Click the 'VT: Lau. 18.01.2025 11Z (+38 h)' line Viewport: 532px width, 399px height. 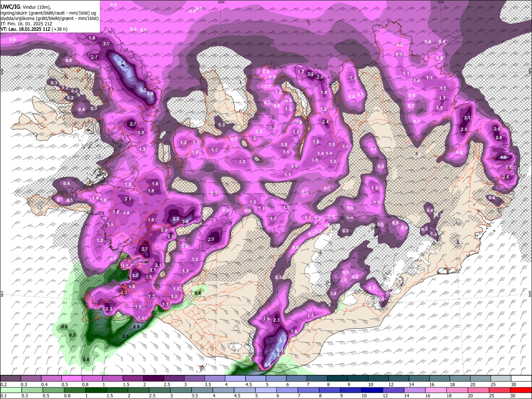[x=34, y=30]
